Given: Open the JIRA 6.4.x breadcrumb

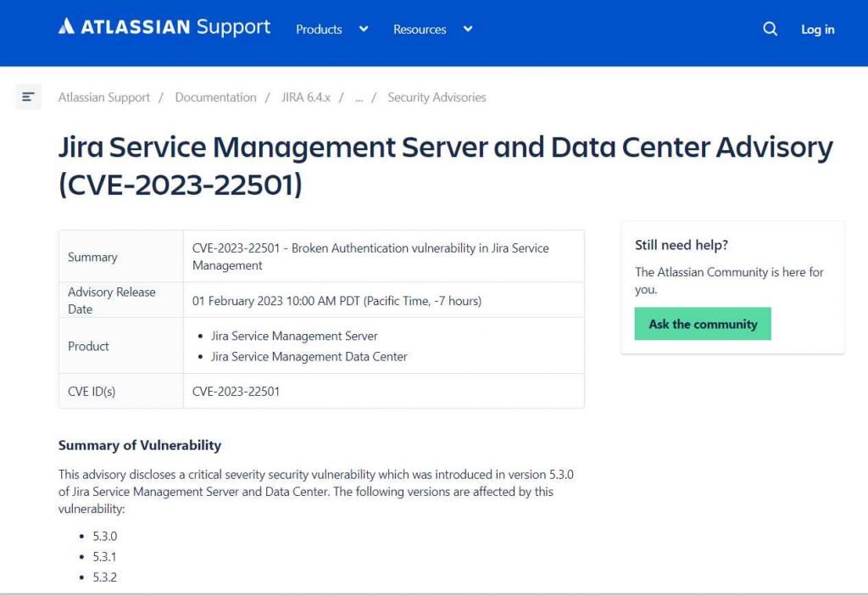Looking at the screenshot, I should (306, 97).
